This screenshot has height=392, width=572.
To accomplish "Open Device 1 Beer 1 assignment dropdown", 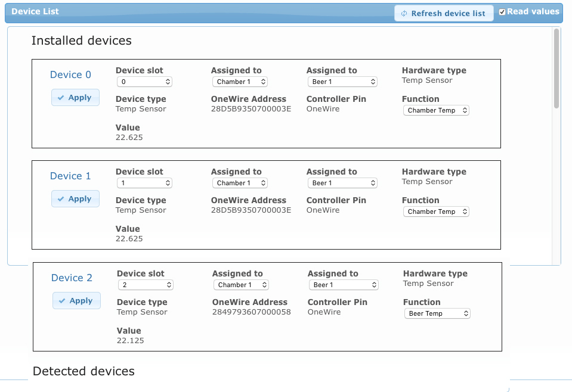I will point(342,183).
